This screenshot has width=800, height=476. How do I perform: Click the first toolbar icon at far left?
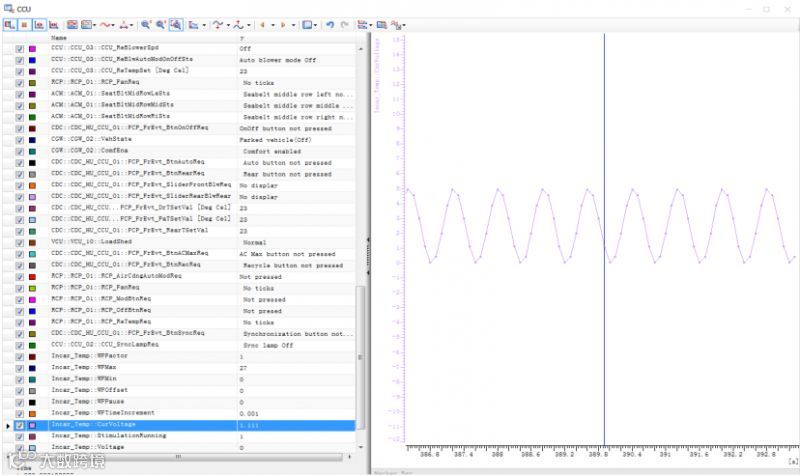pyautogui.click(x=9, y=23)
